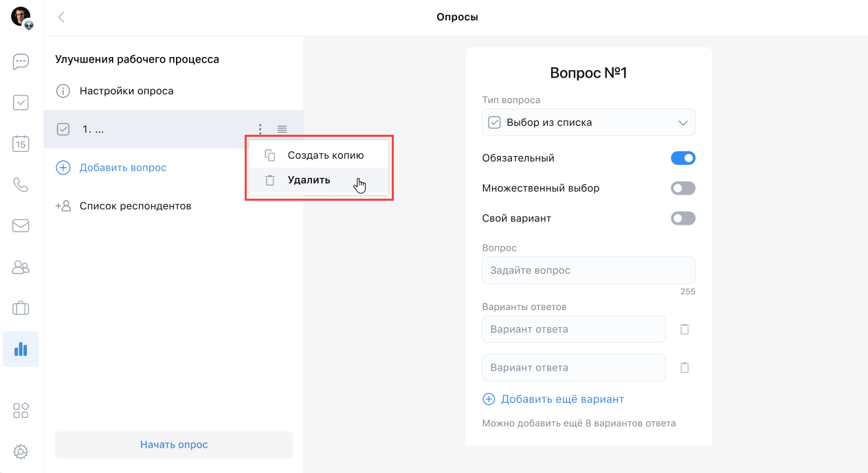Open the calendar sidebar icon
Image resolution: width=868 pixels, height=473 pixels.
coord(21,144)
